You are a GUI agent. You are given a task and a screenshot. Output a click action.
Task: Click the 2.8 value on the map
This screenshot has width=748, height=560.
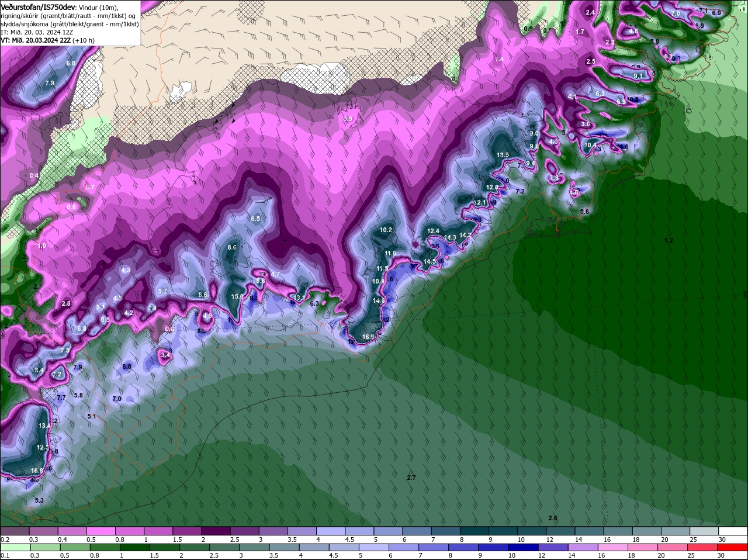(66, 303)
